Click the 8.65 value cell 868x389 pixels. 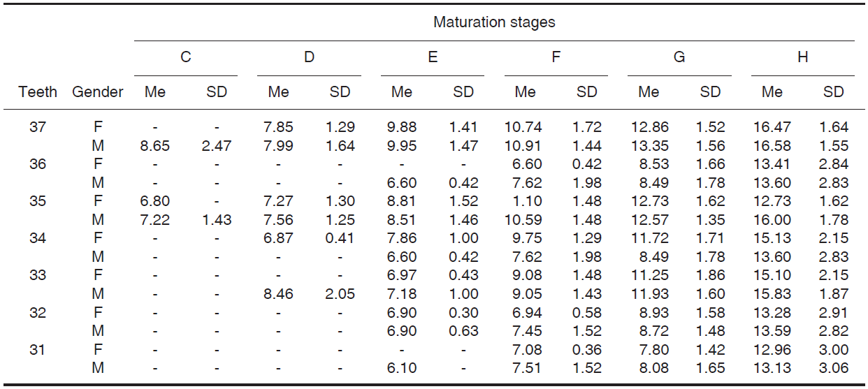click(x=155, y=147)
